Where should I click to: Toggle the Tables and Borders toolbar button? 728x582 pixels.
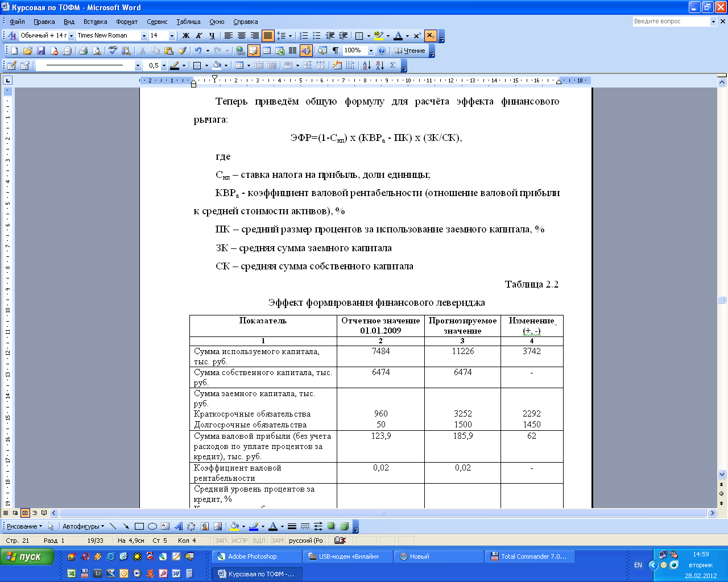coord(253,51)
